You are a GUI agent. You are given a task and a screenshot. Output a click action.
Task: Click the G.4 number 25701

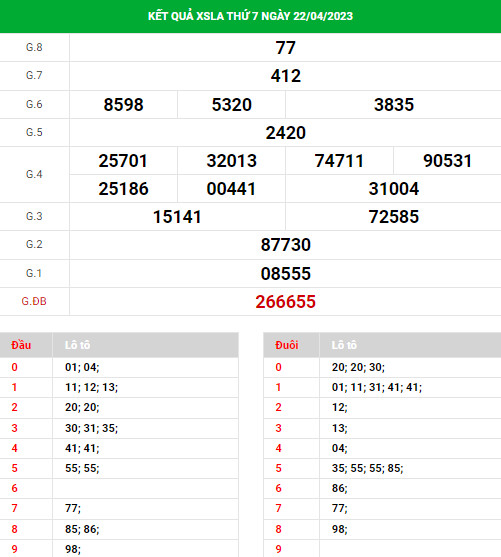pos(123,161)
